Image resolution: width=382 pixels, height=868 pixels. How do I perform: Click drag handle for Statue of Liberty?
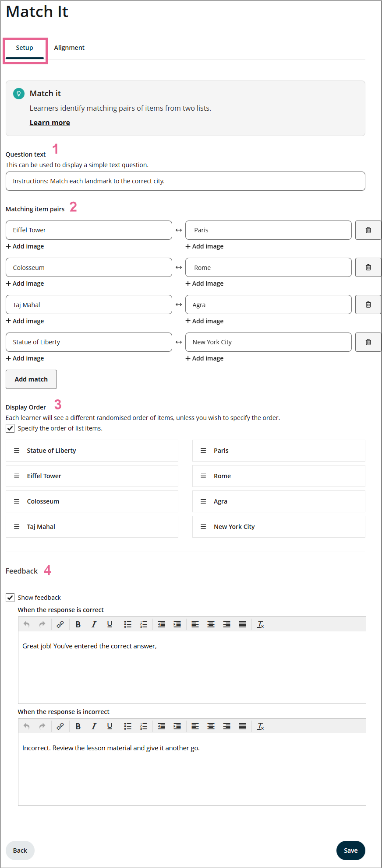17,451
